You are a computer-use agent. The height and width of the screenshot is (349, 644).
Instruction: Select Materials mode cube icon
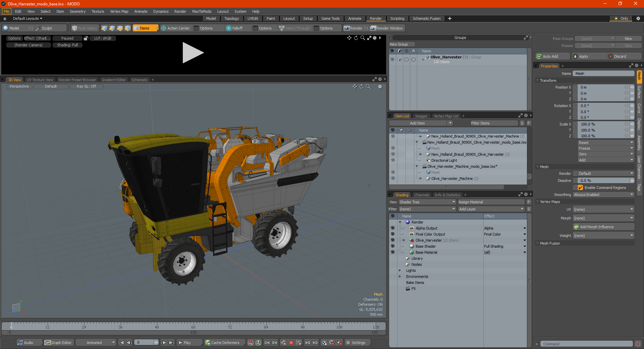click(127, 28)
